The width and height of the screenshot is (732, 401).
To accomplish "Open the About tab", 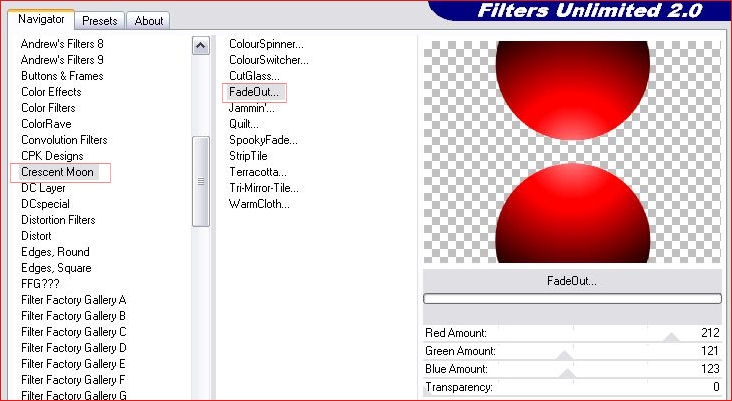I will tap(149, 20).
